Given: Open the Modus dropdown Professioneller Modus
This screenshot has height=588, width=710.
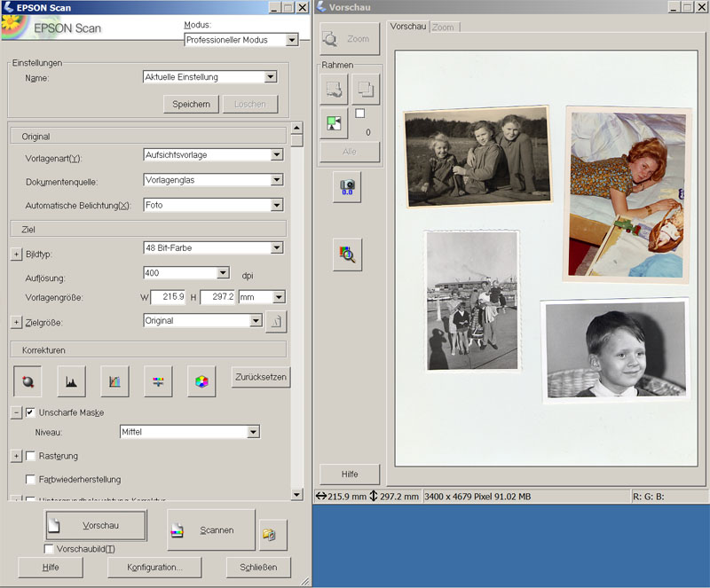Looking at the screenshot, I should click(x=292, y=40).
